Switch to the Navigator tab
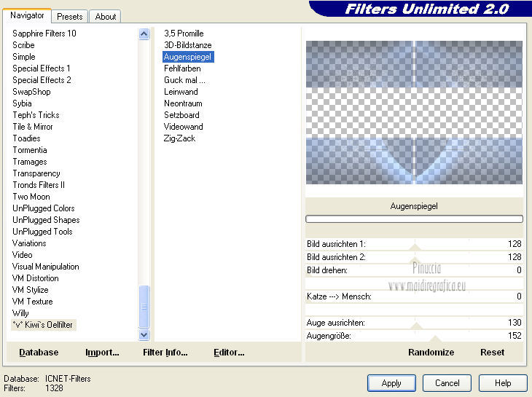 click(27, 15)
